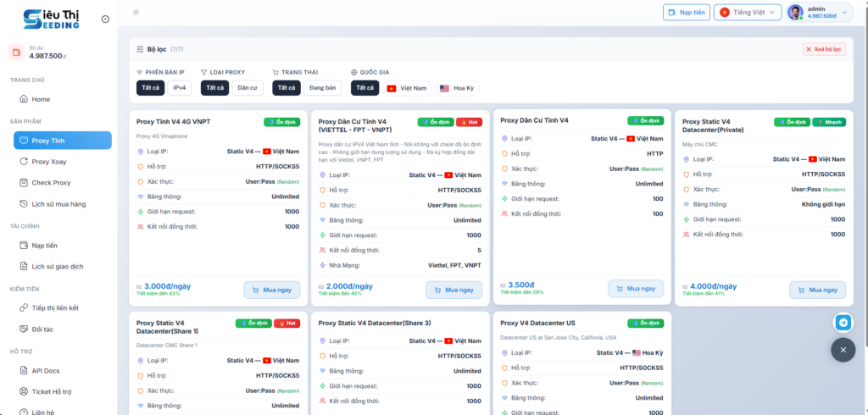Click the Hot badge on Proxy Dân Cư card
This screenshot has height=415, width=868.
coord(470,122)
